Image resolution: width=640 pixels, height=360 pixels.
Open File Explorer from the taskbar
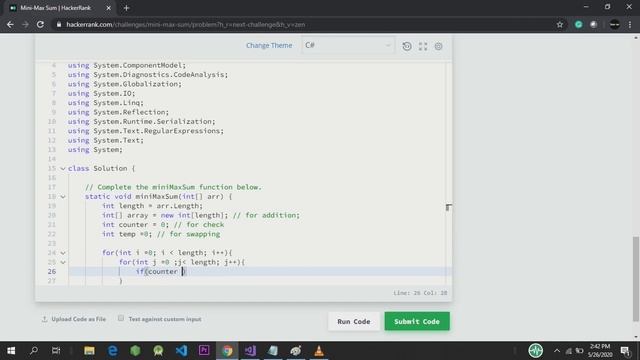pyautogui.click(x=89, y=351)
